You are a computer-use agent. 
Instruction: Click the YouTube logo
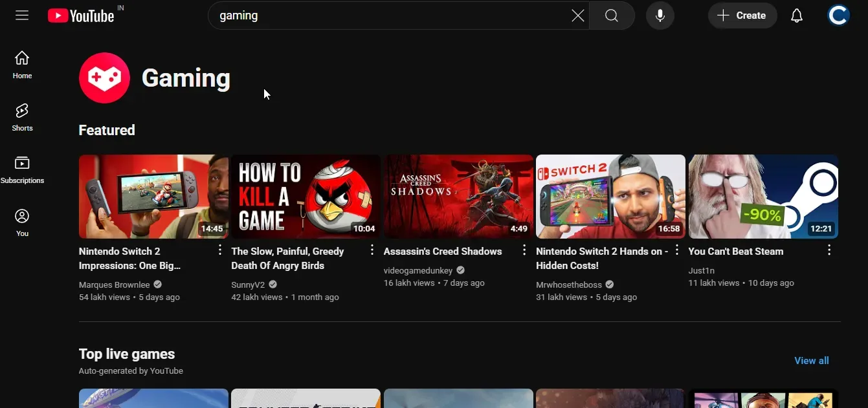point(81,16)
